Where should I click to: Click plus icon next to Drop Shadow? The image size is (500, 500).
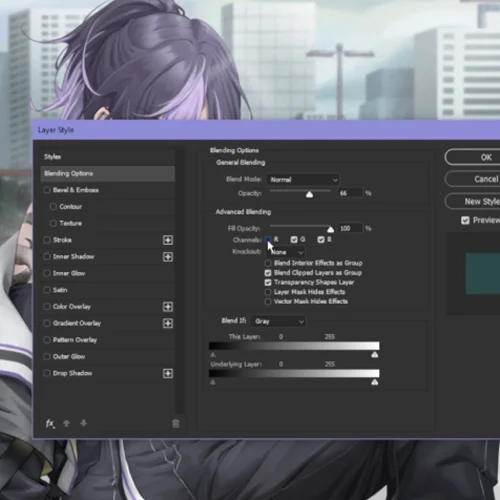(x=168, y=373)
